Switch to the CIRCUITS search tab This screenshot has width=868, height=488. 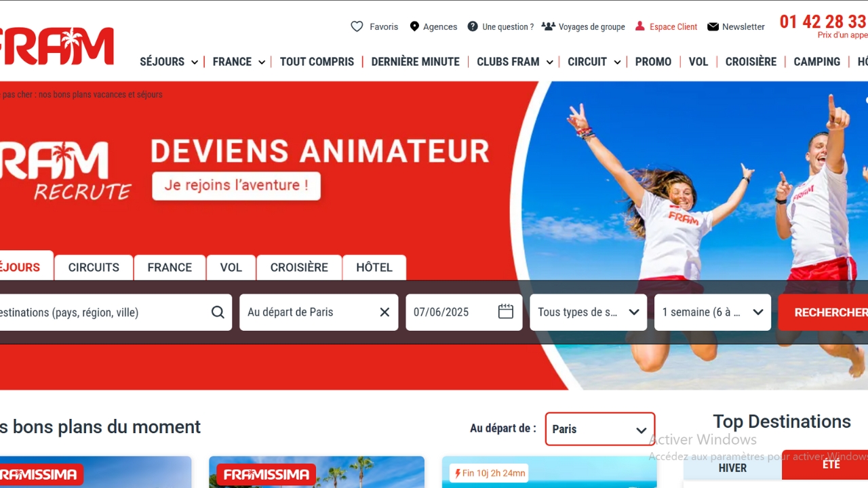click(x=94, y=267)
